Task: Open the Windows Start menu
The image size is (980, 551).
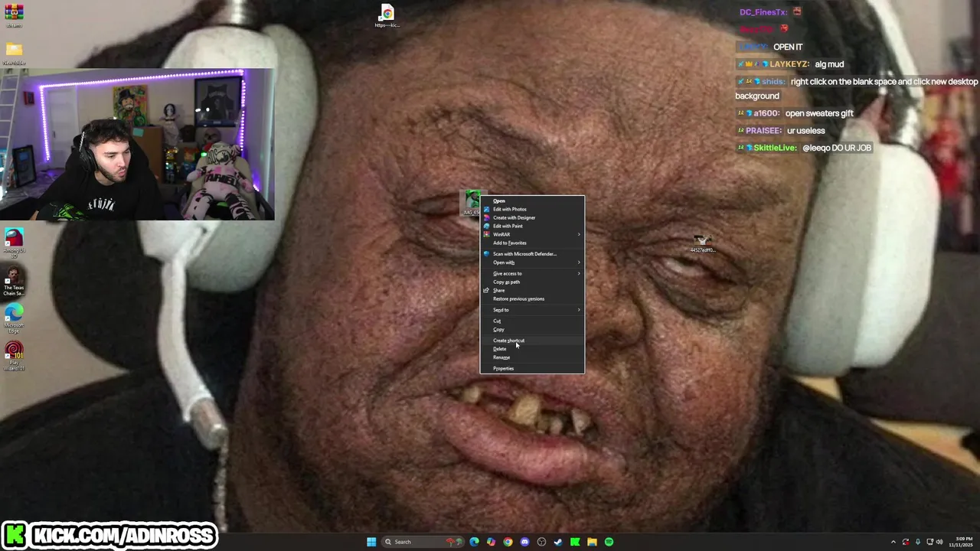Action: (371, 542)
